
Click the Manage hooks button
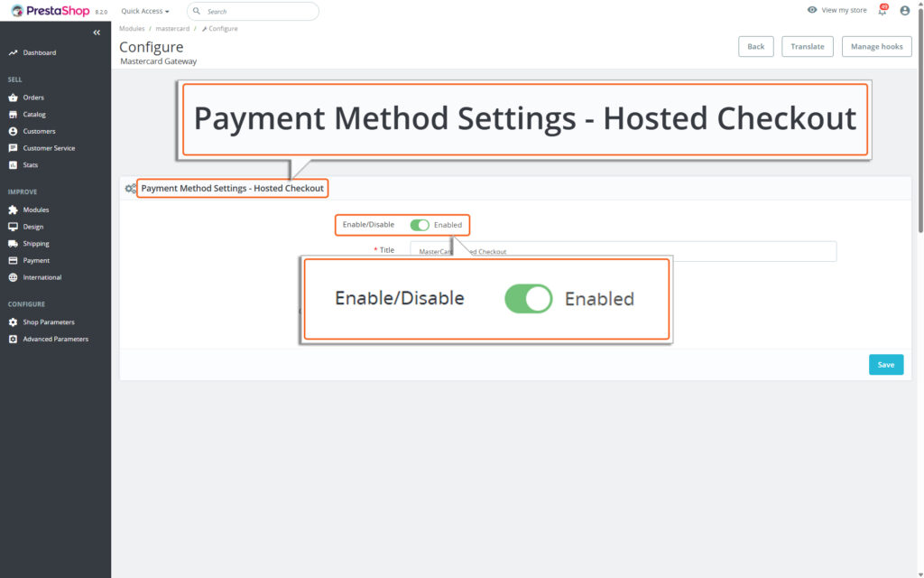[876, 46]
